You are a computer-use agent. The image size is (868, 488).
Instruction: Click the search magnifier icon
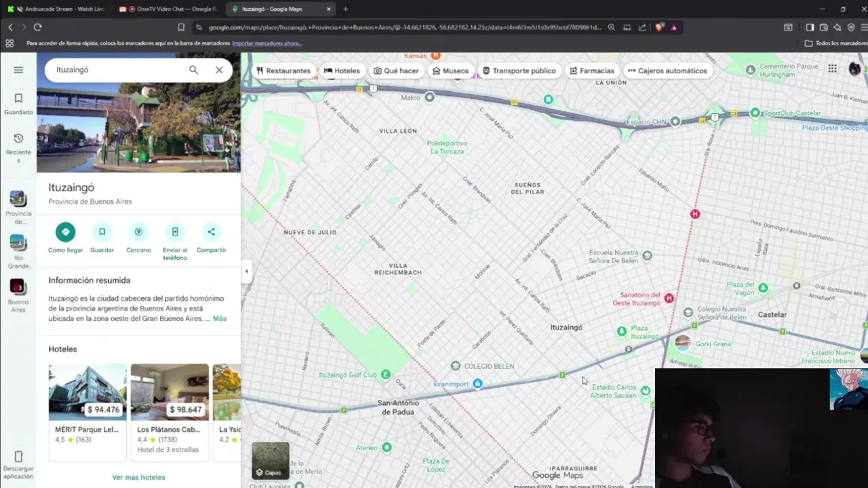(193, 70)
